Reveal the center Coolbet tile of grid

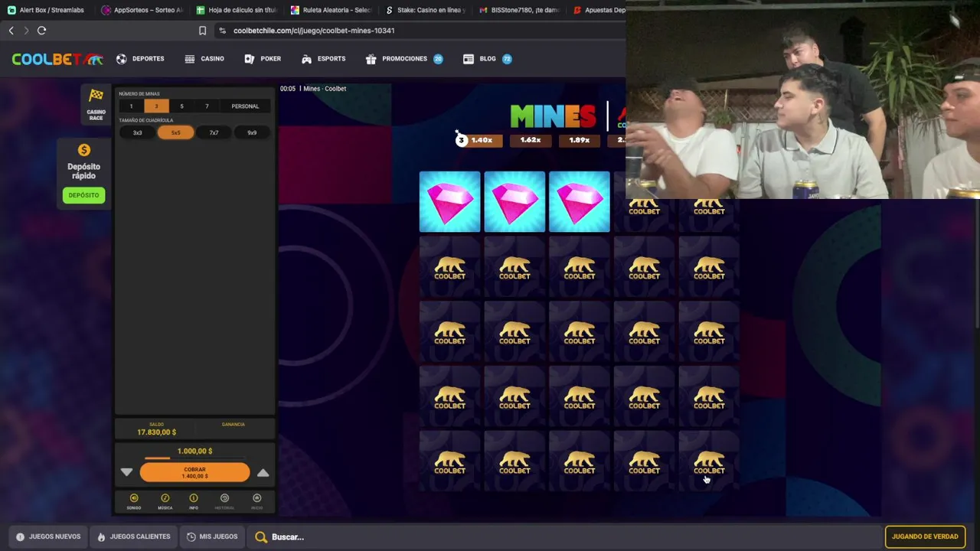click(580, 332)
